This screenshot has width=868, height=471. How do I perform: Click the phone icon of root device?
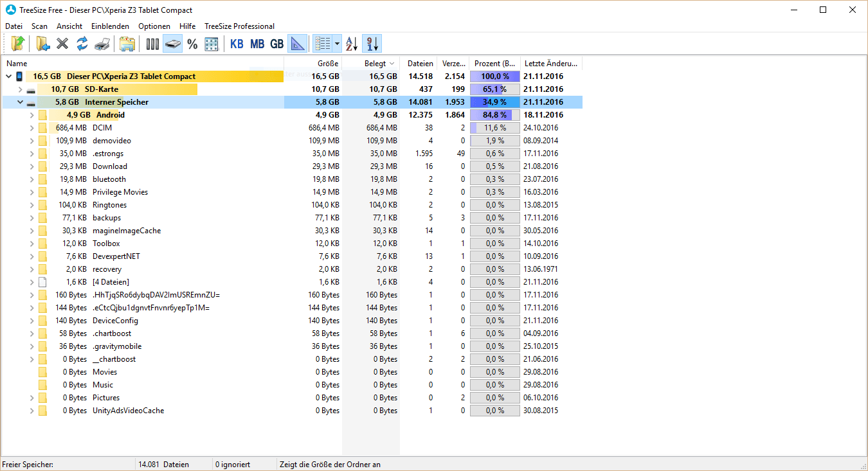[x=19, y=76]
